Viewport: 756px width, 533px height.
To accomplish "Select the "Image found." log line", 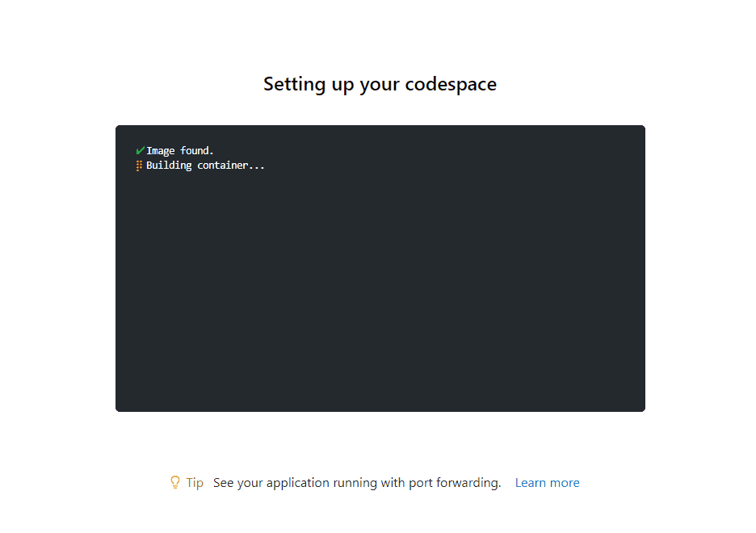I will point(179,151).
